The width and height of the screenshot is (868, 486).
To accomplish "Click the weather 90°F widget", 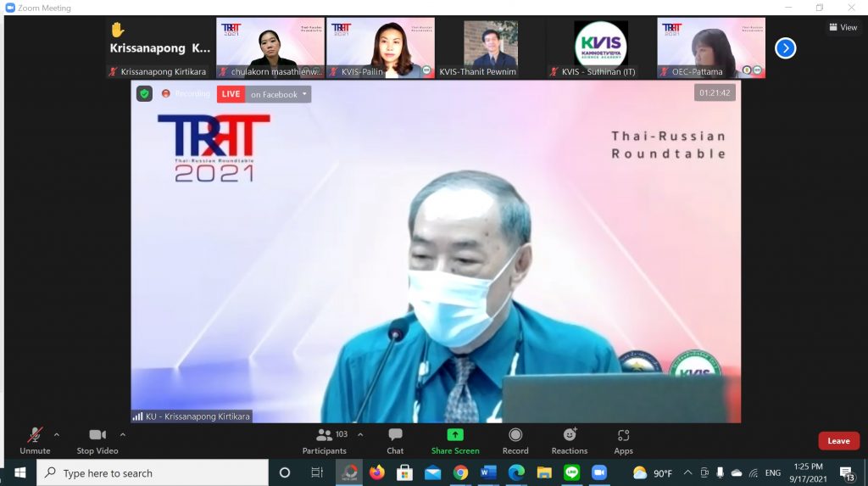I will pos(653,472).
